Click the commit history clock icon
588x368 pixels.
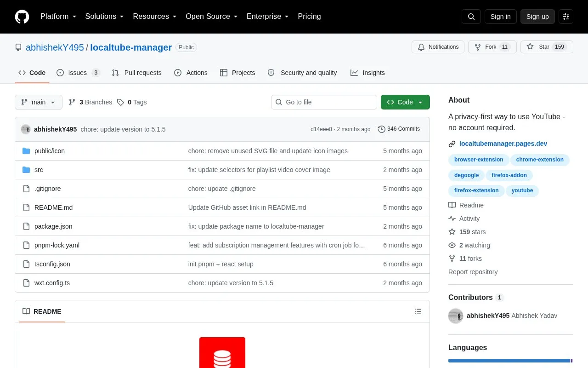[381, 129]
